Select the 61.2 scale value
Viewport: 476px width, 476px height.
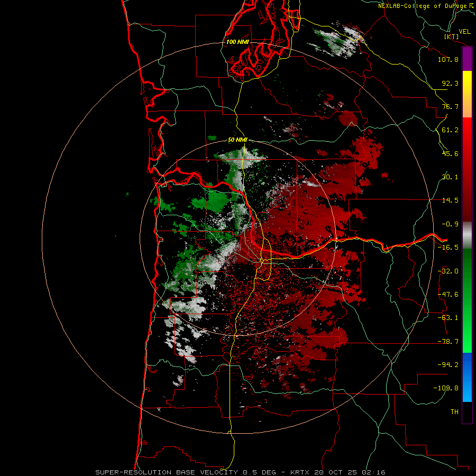(x=450, y=130)
